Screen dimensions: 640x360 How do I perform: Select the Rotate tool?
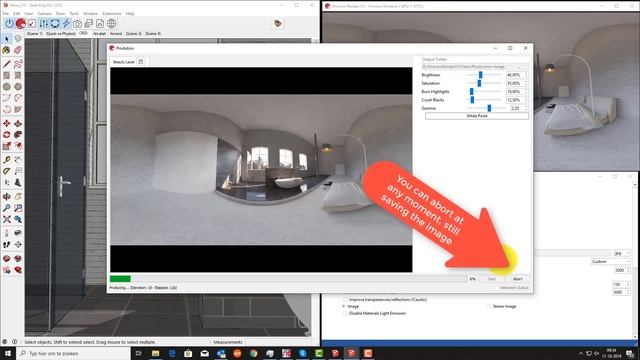click(x=7, y=135)
